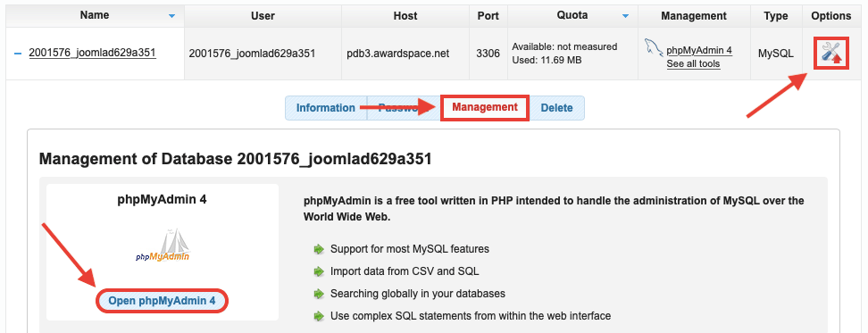The image size is (868, 333).
Task: Sort the table by the Name column arrow
Action: pyautogui.click(x=171, y=17)
